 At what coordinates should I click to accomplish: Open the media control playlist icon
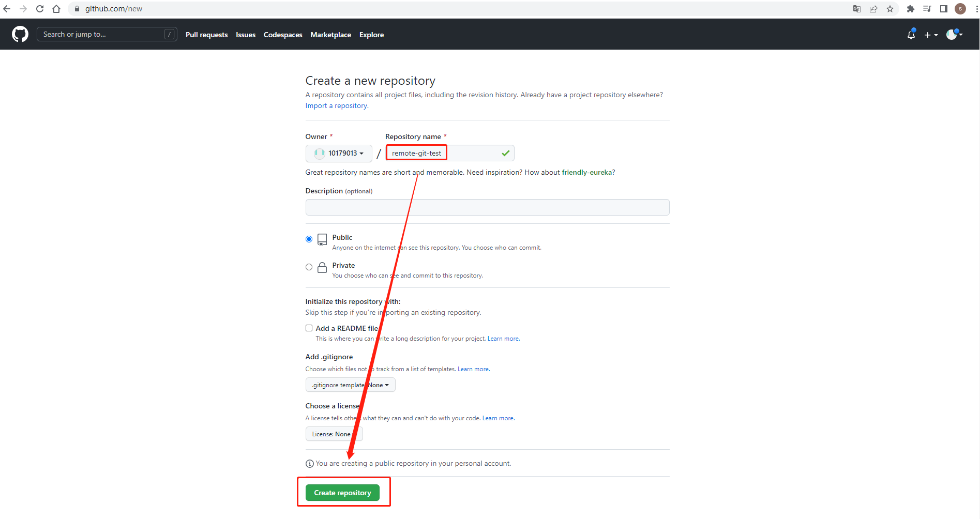coord(927,9)
